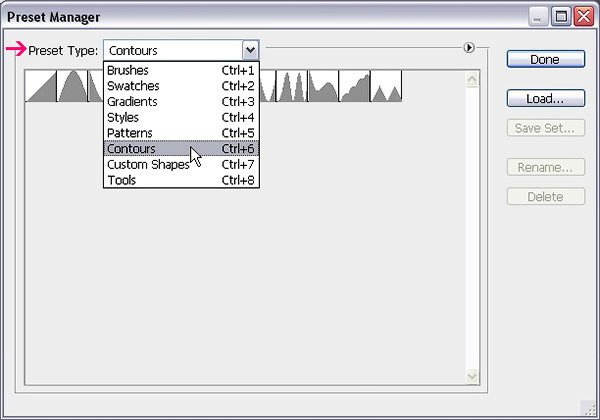Maximize the Preset Manager window
The width and height of the screenshot is (600, 420).
click(561, 17)
